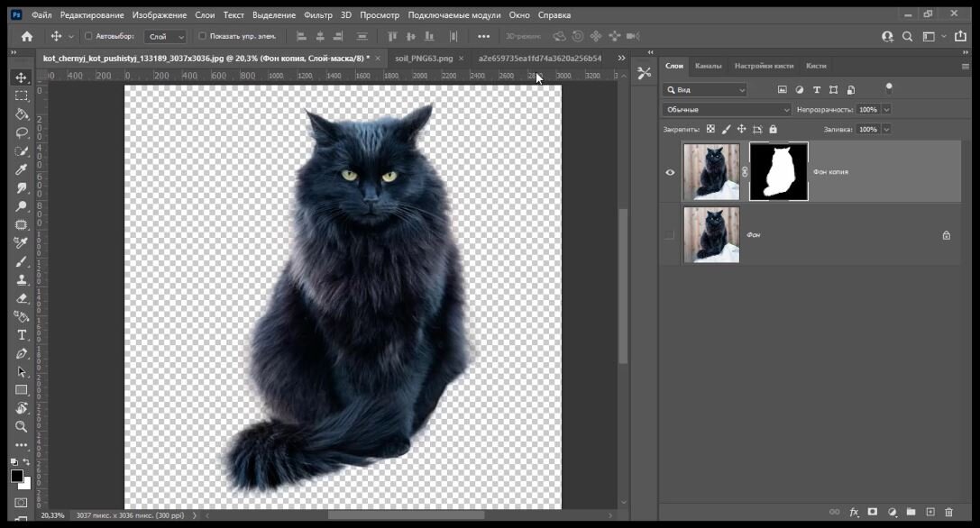Open the Layers panel hamburger menu
This screenshot has height=528, width=980.
[x=965, y=67]
